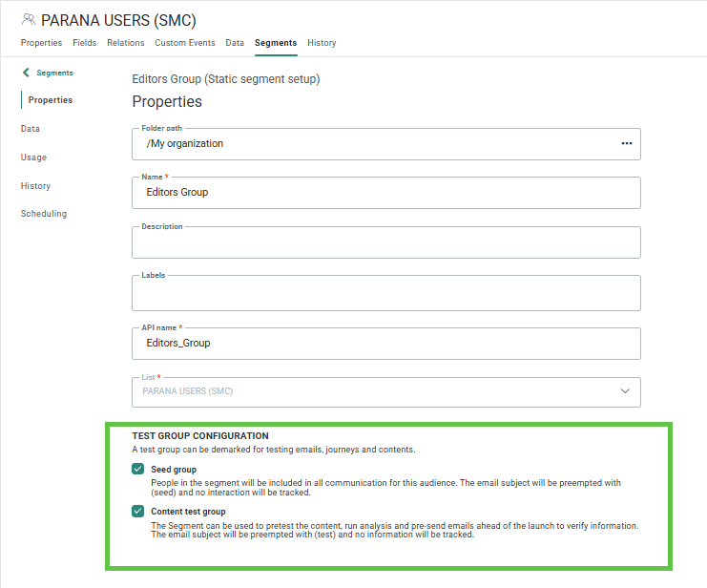Uncheck the Seed group checkbox
This screenshot has height=588, width=707.
click(138, 470)
